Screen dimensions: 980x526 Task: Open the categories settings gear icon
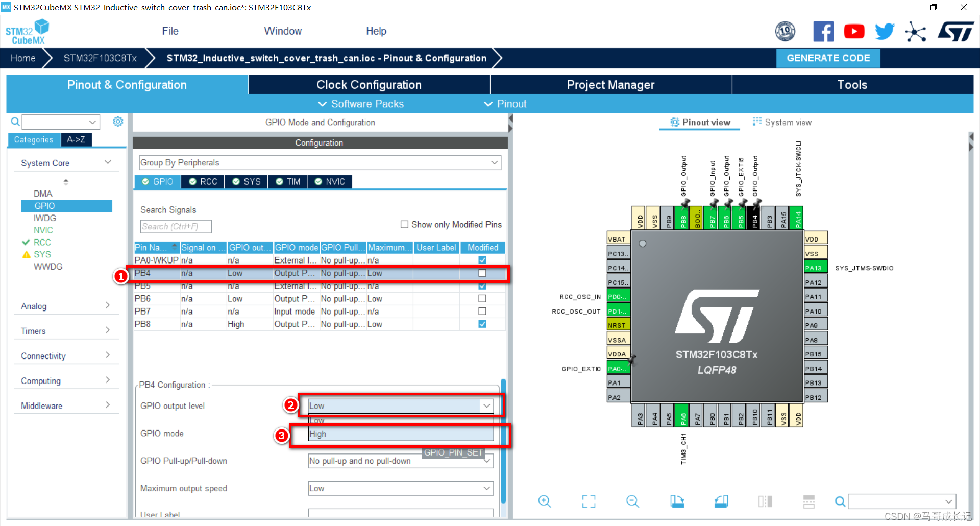click(x=118, y=122)
